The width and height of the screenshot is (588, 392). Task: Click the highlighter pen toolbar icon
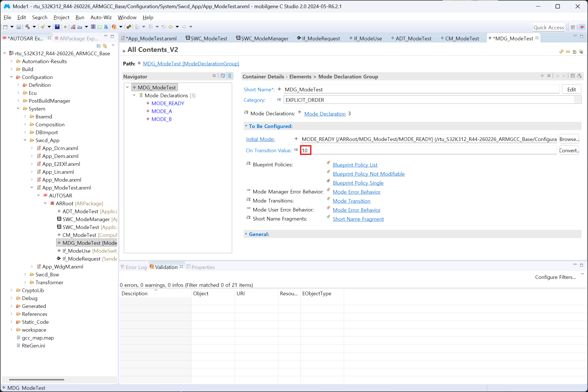point(42,27)
